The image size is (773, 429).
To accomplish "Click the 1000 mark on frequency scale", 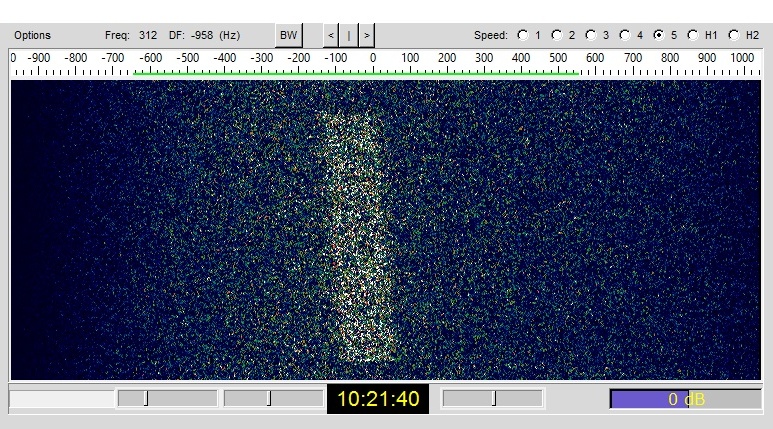I will pyautogui.click(x=742, y=58).
